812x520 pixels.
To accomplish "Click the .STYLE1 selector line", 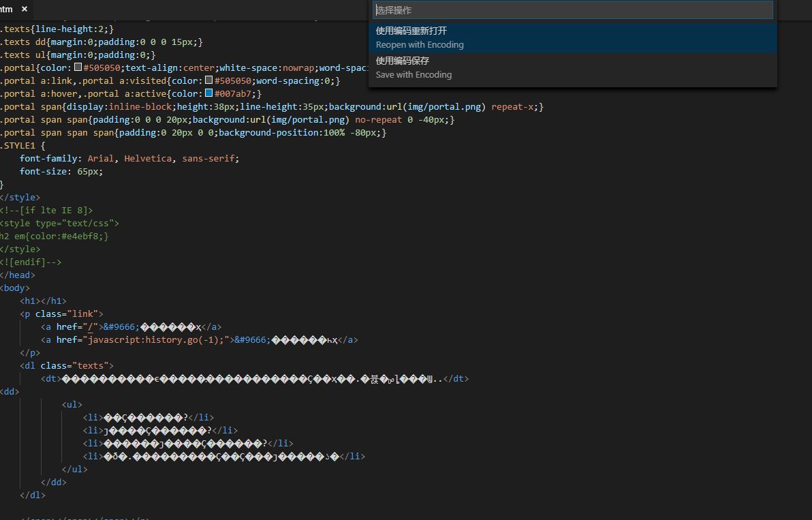I will click(x=22, y=145).
